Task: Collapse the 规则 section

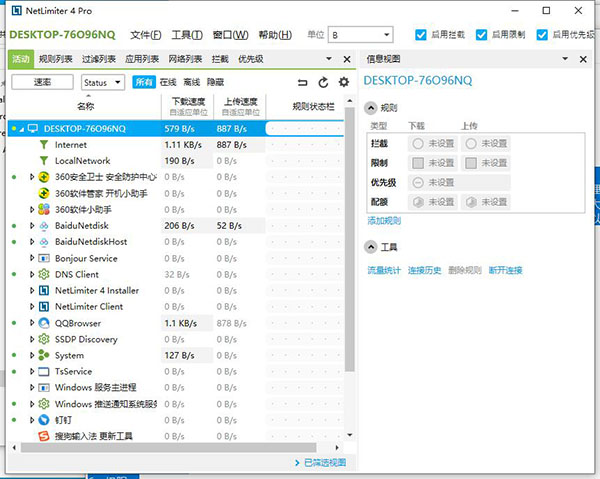Action: point(370,108)
